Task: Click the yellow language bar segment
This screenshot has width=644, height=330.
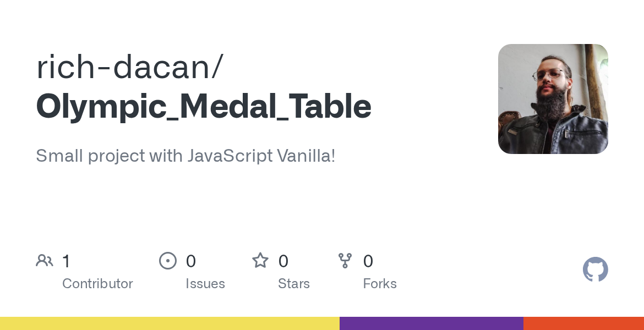Action: point(170,323)
